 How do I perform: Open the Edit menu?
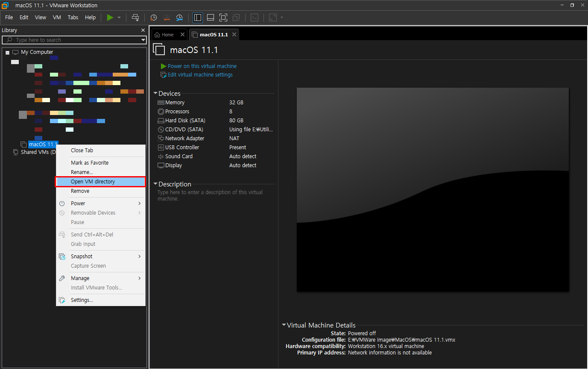click(x=24, y=18)
